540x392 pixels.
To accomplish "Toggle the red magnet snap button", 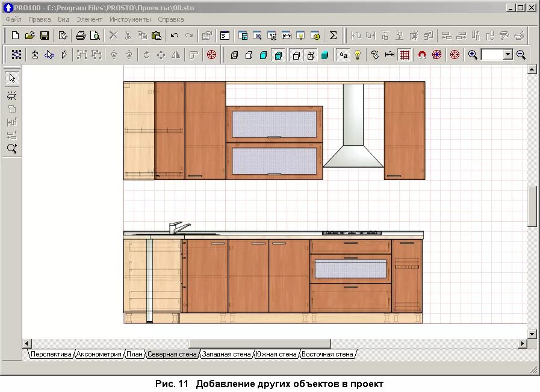I will (421, 55).
